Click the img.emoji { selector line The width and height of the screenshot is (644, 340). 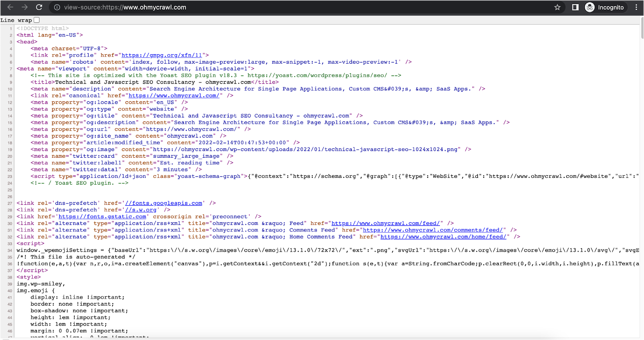pos(35,291)
